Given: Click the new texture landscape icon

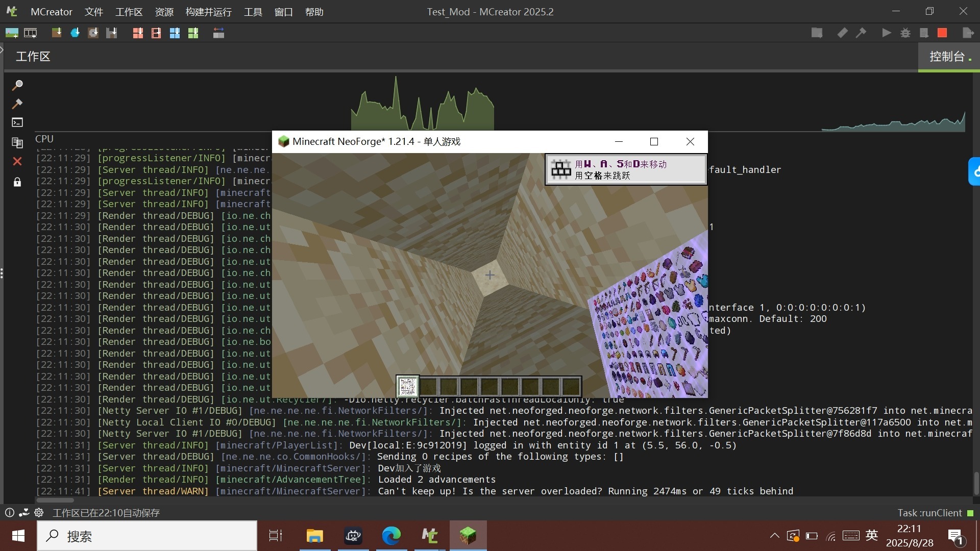Looking at the screenshot, I should coord(12,33).
